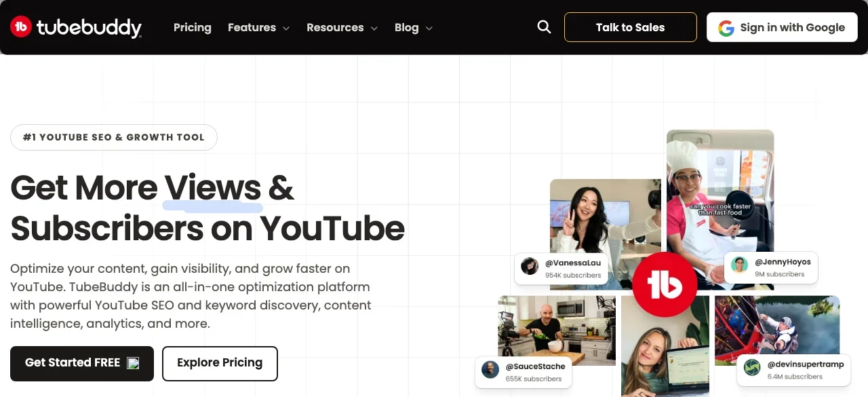
Task: Expand the Features dropdown chevron
Action: pyautogui.click(x=286, y=29)
